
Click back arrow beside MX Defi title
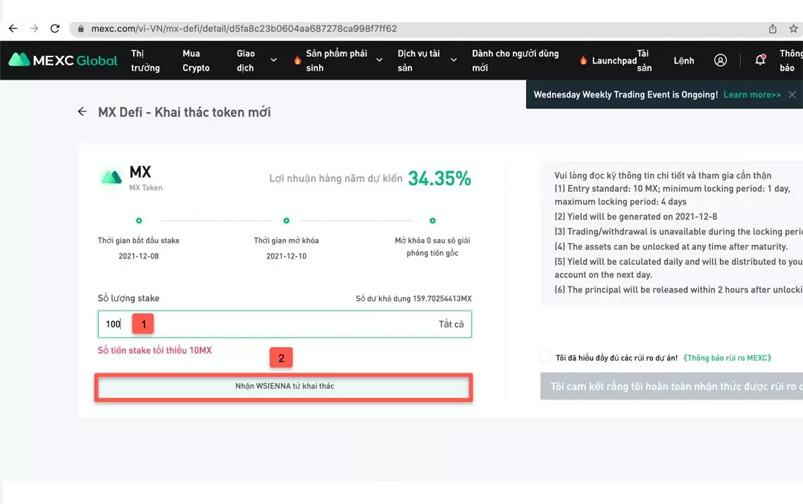coord(82,112)
